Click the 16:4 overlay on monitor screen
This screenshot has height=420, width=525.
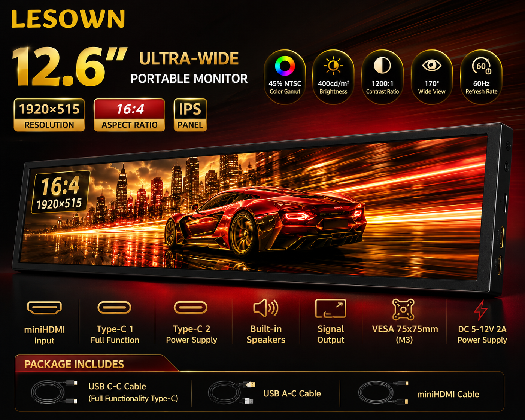60,186
